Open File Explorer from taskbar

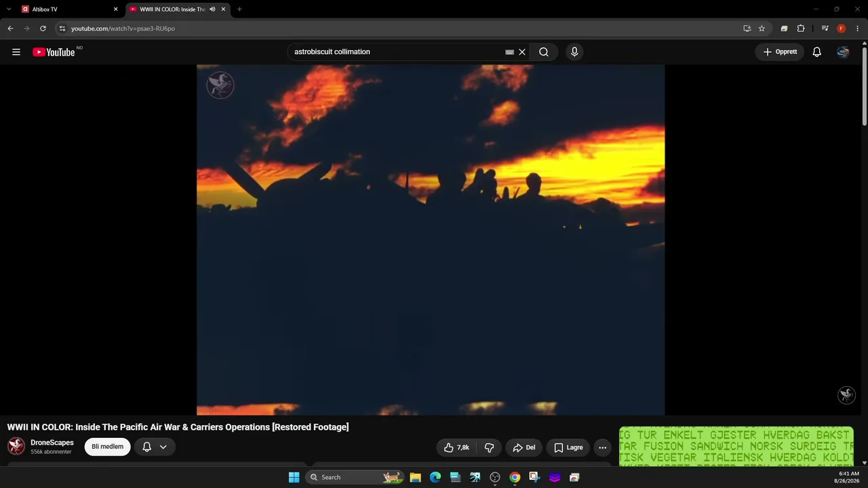(415, 477)
